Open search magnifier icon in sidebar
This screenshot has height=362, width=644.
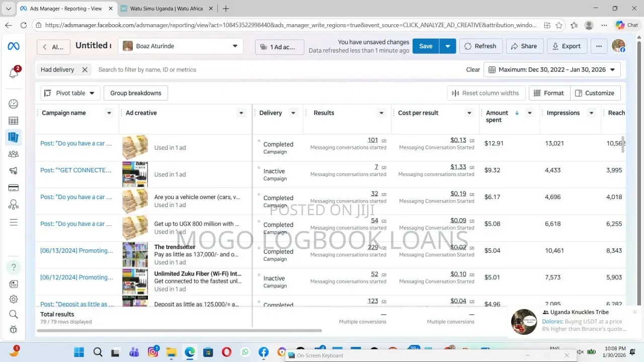point(14,314)
